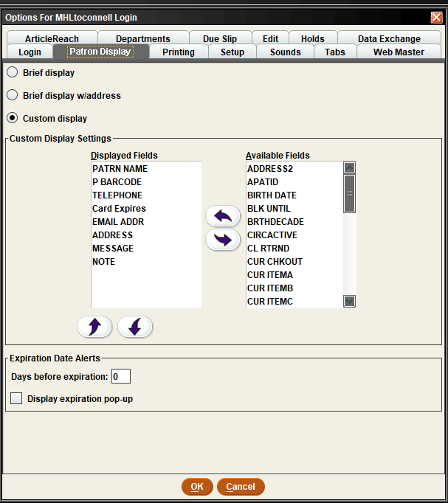This screenshot has height=503, width=448.
Task: Go to the Data Exchange tab
Action: [x=389, y=38]
